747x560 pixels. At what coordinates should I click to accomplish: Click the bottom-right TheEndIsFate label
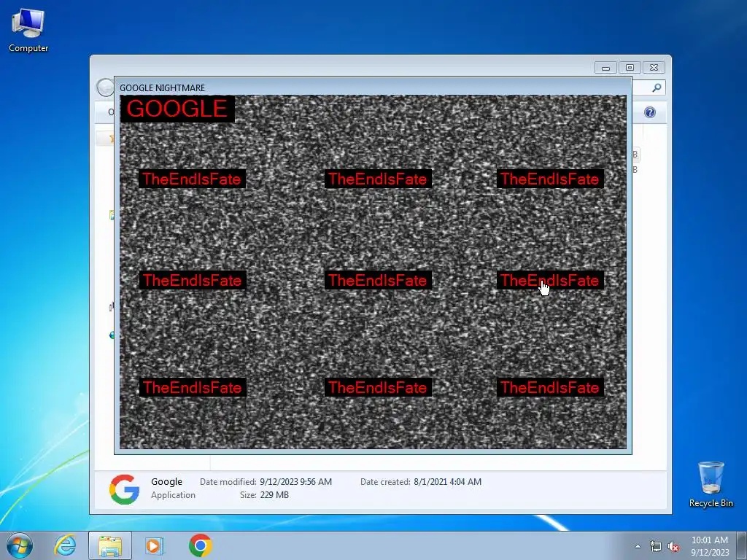[x=550, y=387]
